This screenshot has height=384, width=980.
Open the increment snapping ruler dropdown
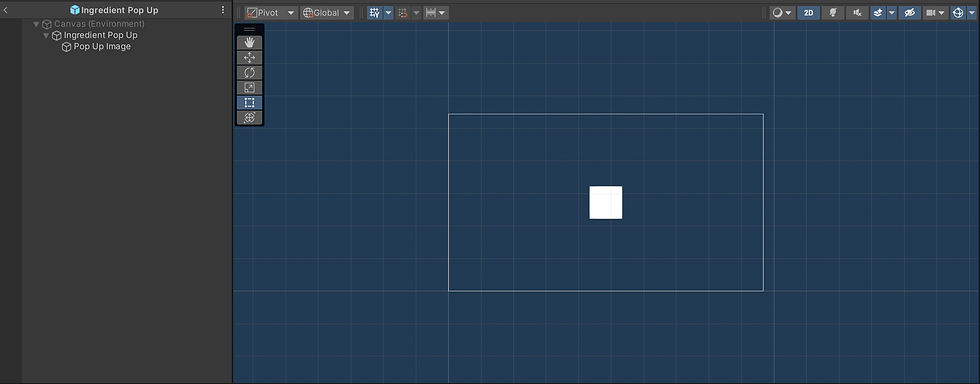(436, 13)
